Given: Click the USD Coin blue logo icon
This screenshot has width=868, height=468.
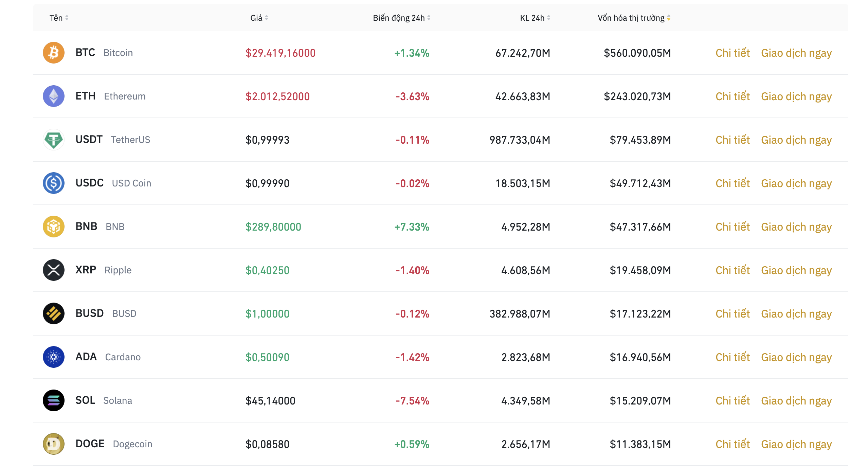Looking at the screenshot, I should [54, 183].
